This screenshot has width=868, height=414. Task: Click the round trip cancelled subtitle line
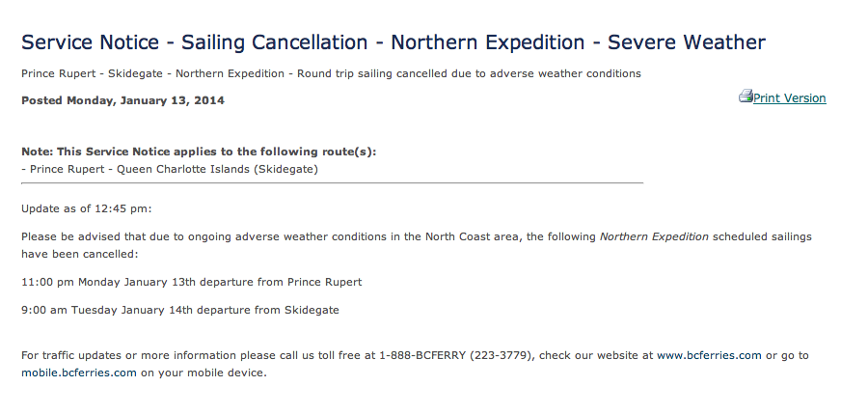(331, 73)
